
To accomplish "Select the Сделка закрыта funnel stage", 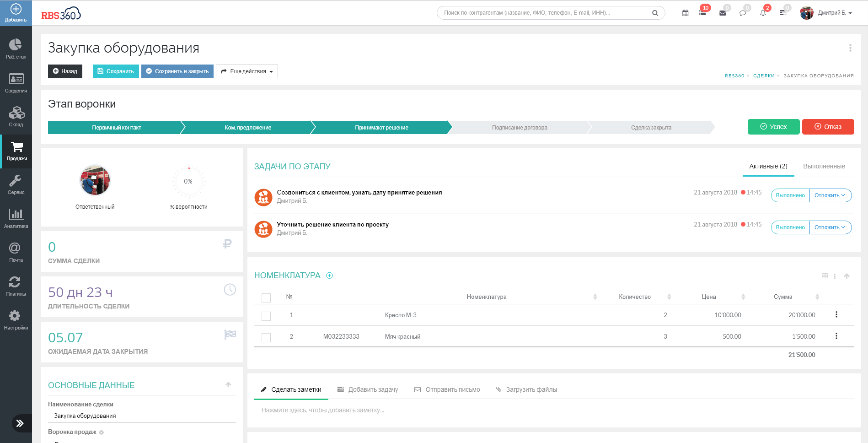I will (651, 128).
